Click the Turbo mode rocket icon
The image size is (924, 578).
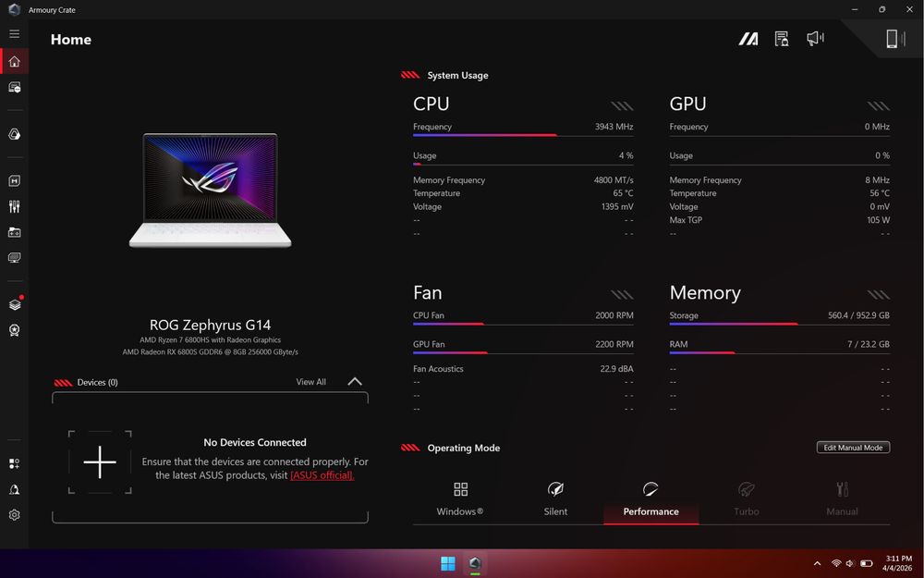coord(746,489)
